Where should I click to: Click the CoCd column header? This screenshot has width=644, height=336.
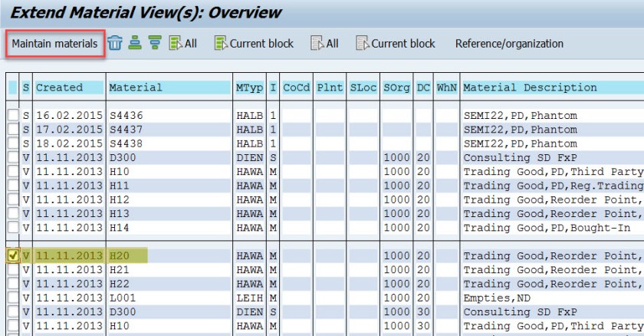coord(296,87)
